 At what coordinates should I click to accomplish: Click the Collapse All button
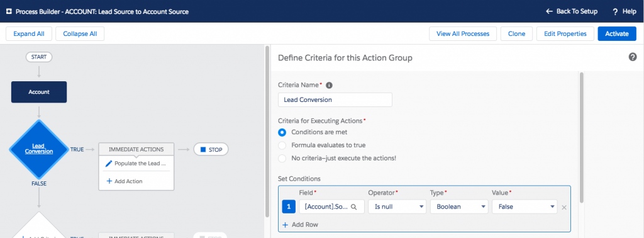click(80, 34)
